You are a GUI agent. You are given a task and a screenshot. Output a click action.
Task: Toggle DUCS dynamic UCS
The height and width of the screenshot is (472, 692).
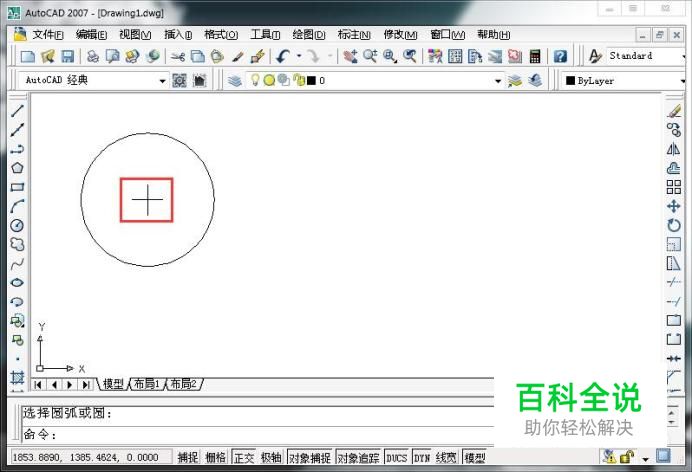[396, 457]
